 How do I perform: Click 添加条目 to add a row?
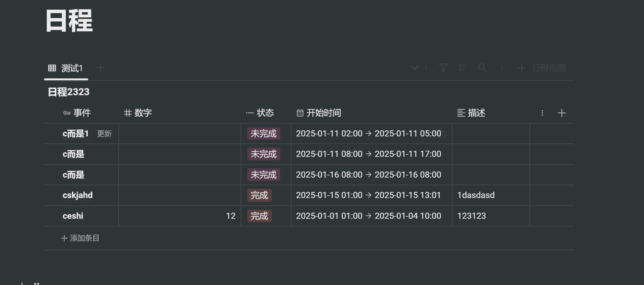click(80, 238)
